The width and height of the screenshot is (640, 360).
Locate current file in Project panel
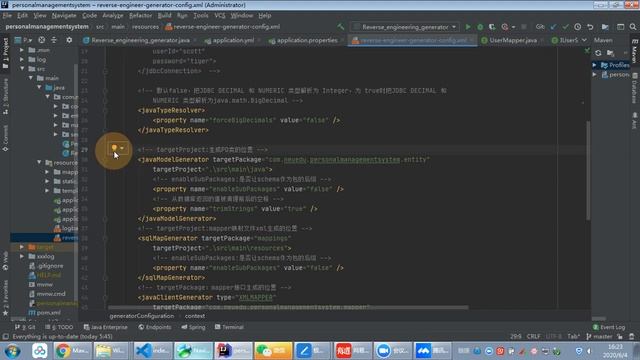pyautogui.click(x=42, y=40)
